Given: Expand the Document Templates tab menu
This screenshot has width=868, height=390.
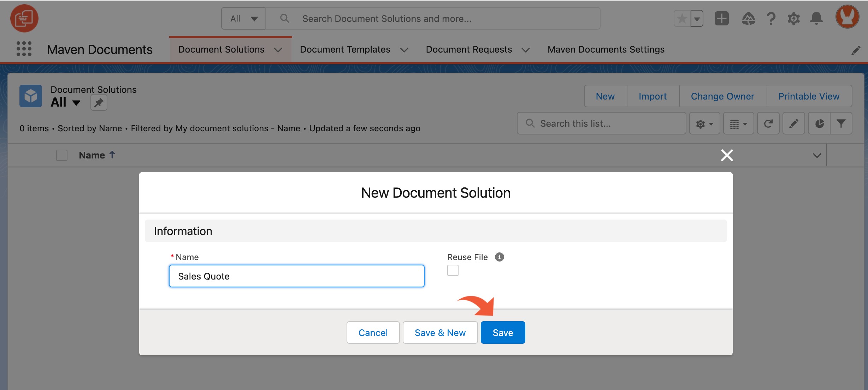Looking at the screenshot, I should (x=405, y=50).
